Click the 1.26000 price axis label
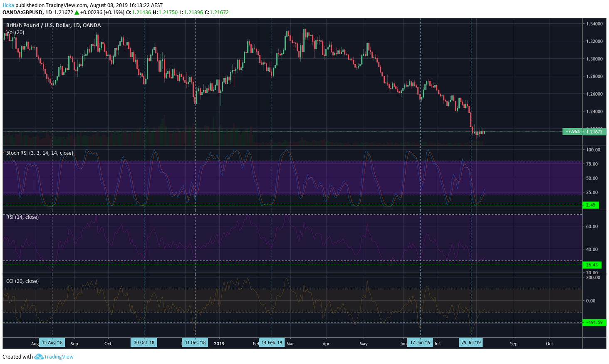Screen dimensions: 609x364 pos(594,94)
